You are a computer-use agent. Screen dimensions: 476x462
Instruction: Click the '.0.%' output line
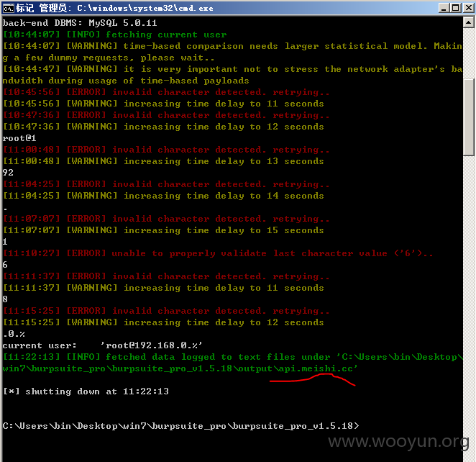click(14, 334)
